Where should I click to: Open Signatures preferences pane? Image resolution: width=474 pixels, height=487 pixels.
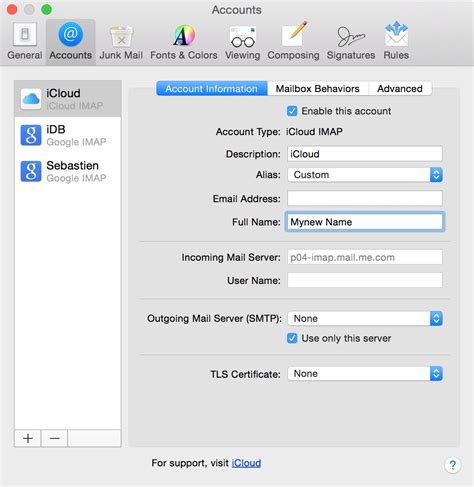[351, 42]
